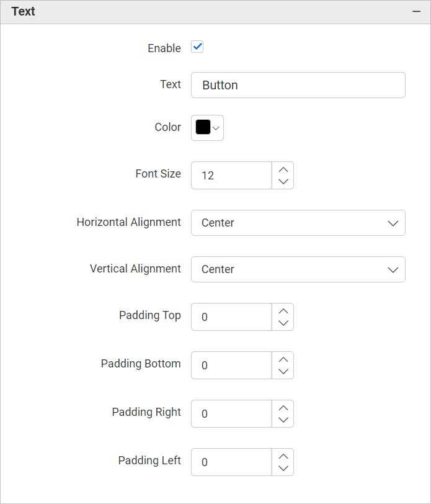This screenshot has height=504, width=431.
Task: Increase the Padding Left value
Action: (283, 455)
